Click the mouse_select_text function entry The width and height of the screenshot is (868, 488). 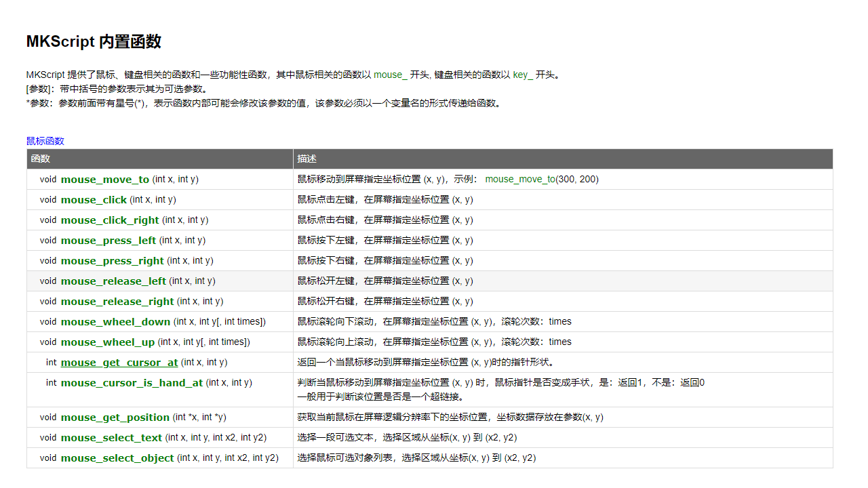click(111, 437)
